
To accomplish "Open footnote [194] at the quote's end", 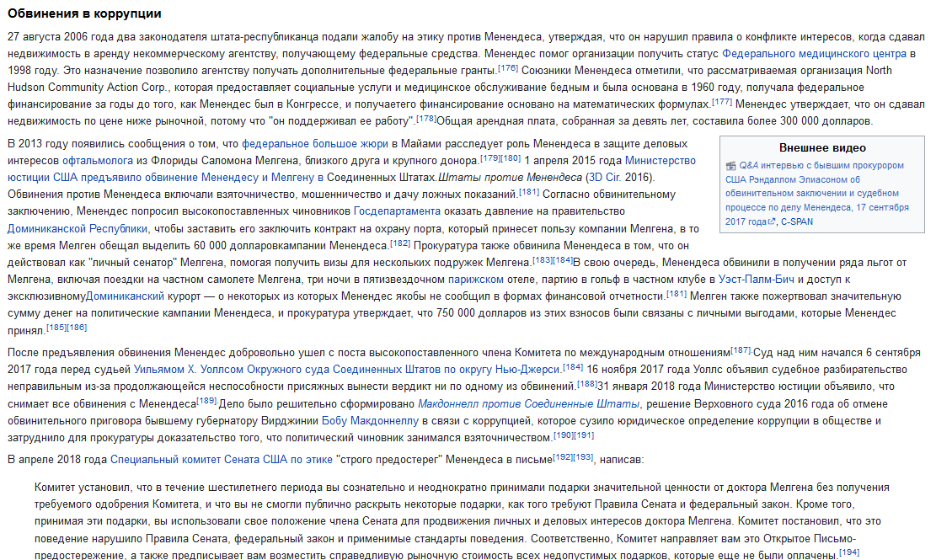I will tap(849, 552).
